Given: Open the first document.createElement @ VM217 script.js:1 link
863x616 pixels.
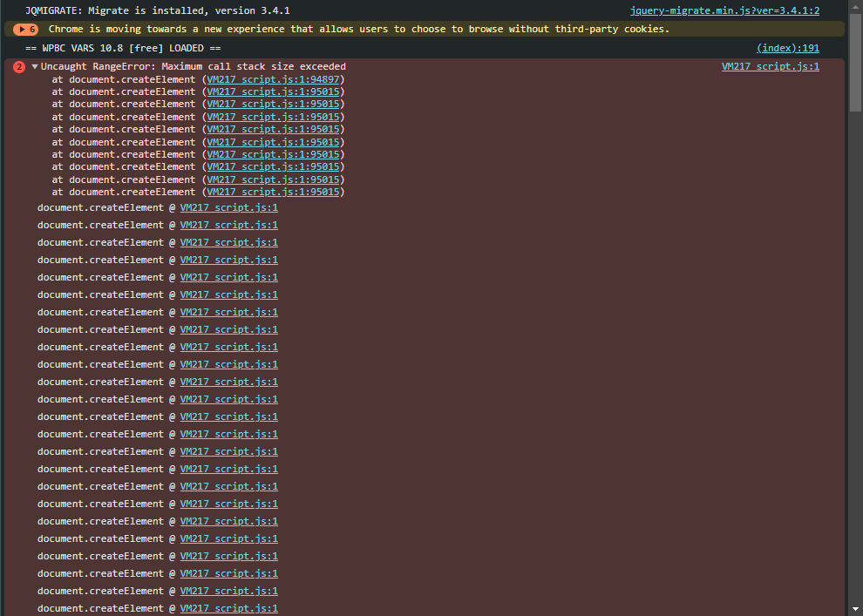Looking at the screenshot, I should point(228,208).
